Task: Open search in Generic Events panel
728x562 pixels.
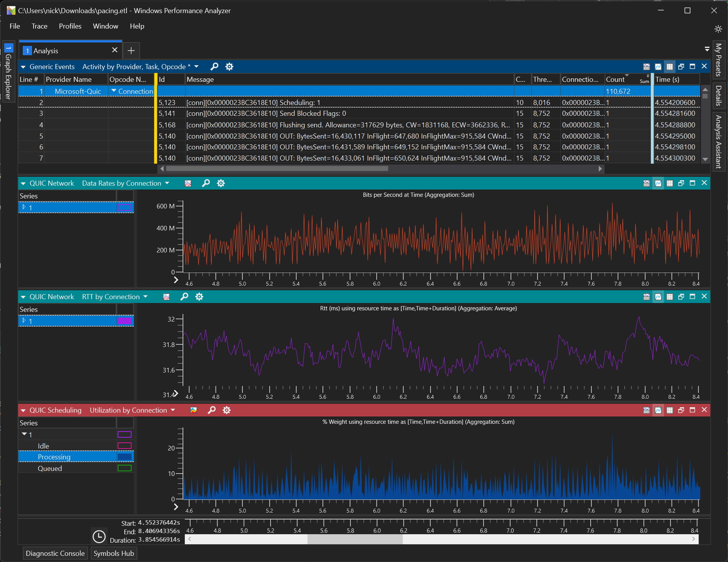Action: click(214, 66)
